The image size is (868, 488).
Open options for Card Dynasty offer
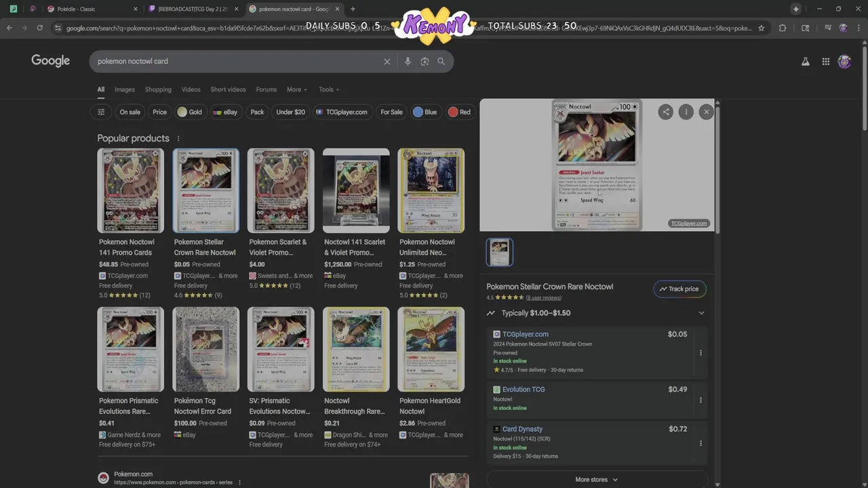pyautogui.click(x=701, y=443)
